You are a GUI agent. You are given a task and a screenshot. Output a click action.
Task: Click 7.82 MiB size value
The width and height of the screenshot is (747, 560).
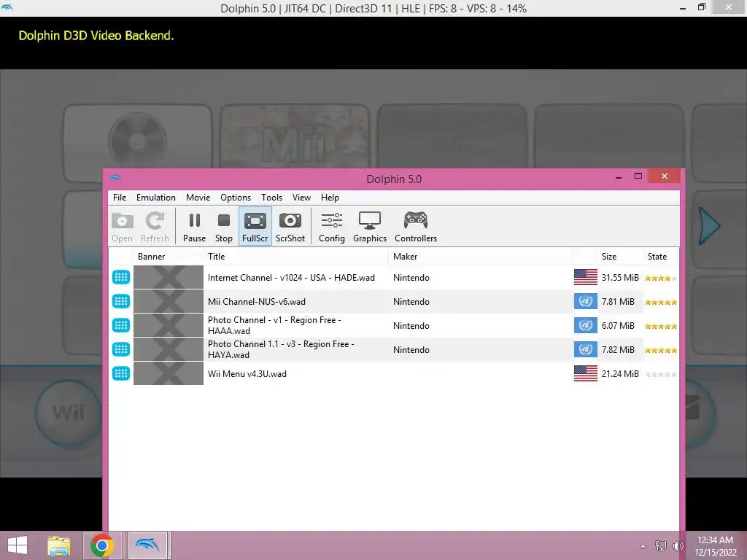point(618,349)
